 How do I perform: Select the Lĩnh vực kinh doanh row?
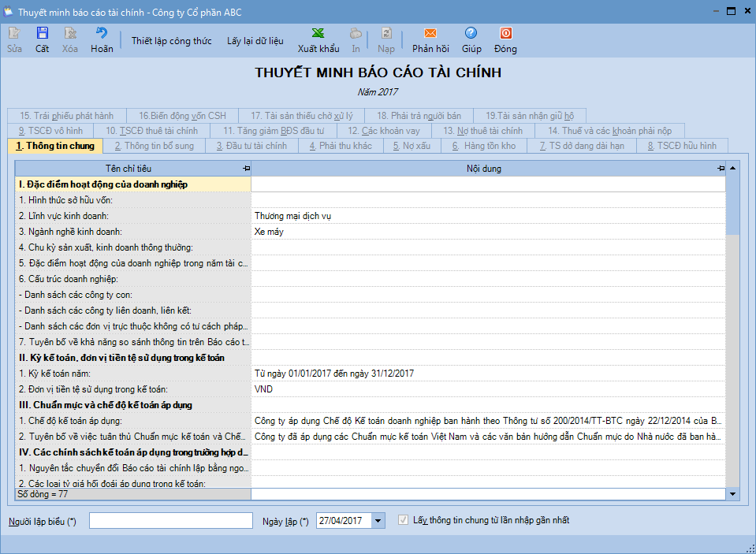click(x=132, y=216)
